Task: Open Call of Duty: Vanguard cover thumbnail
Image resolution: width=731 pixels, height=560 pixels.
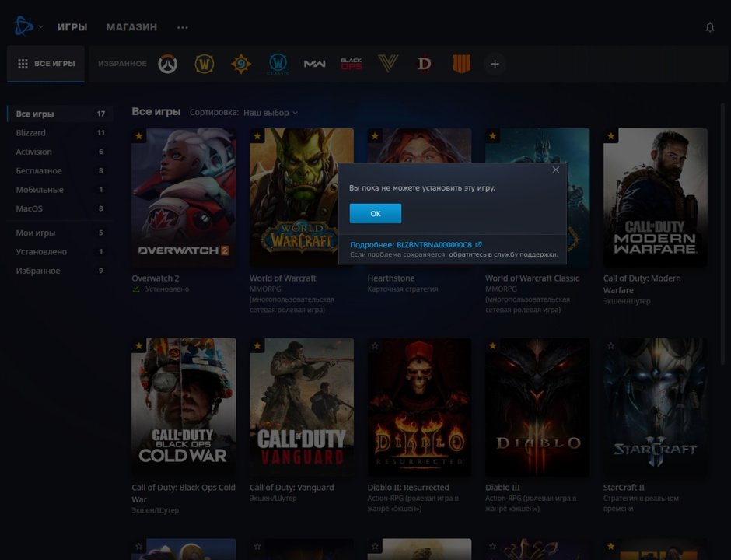Action: click(x=301, y=407)
